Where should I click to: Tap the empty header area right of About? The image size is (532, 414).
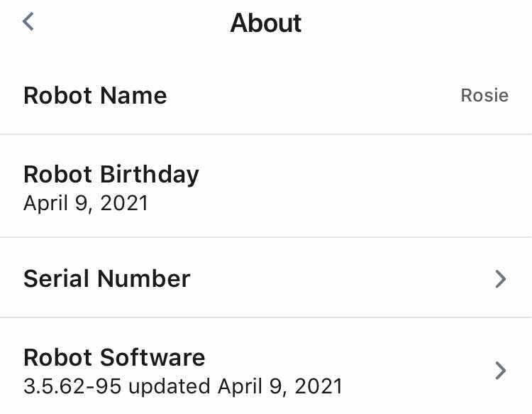[419, 23]
